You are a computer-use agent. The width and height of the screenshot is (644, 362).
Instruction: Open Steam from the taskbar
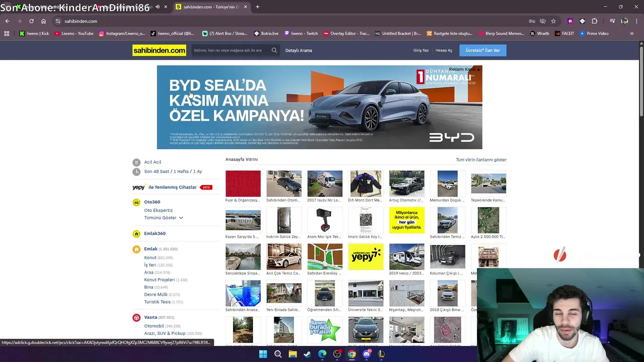point(307,354)
